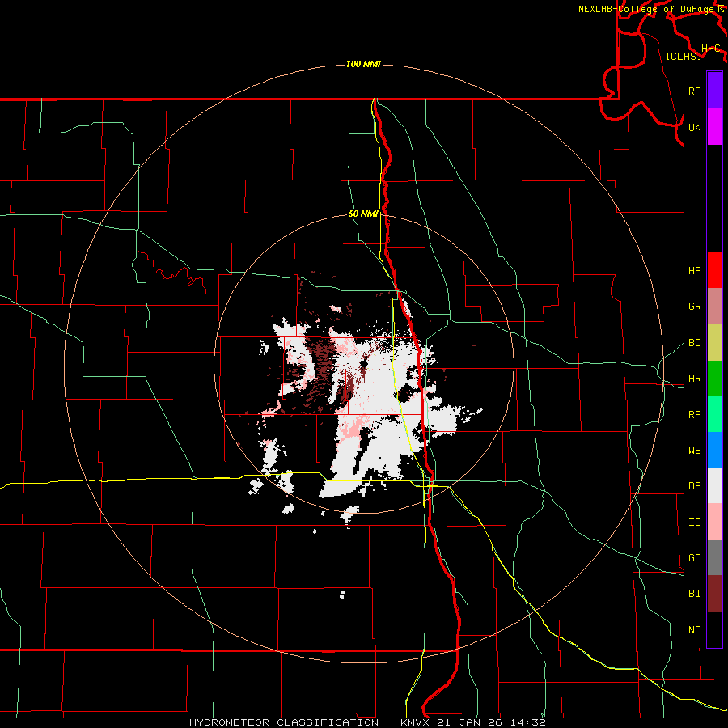Click the [CLAS] units label
Viewport: 728px width, 728px height.
[x=684, y=56]
